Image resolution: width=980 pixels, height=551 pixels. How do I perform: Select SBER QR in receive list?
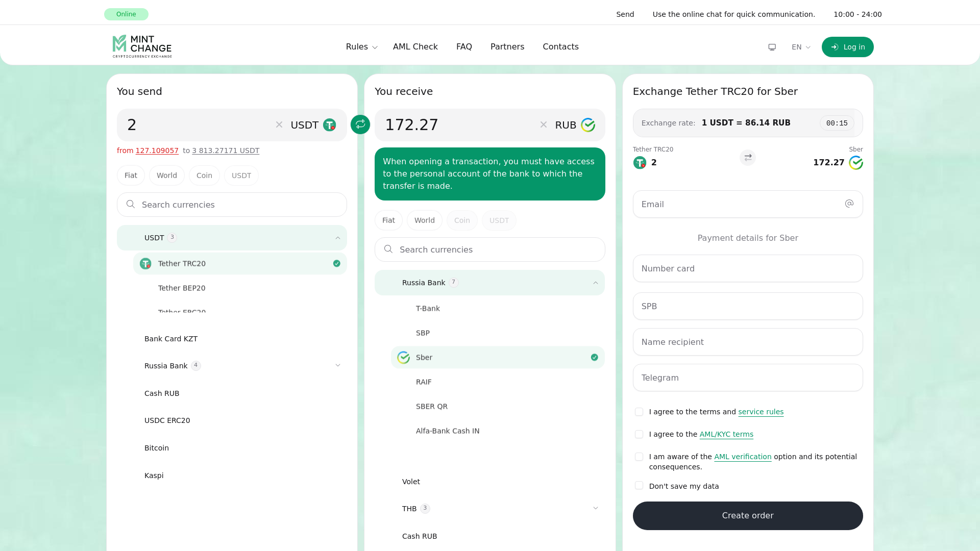(498, 407)
